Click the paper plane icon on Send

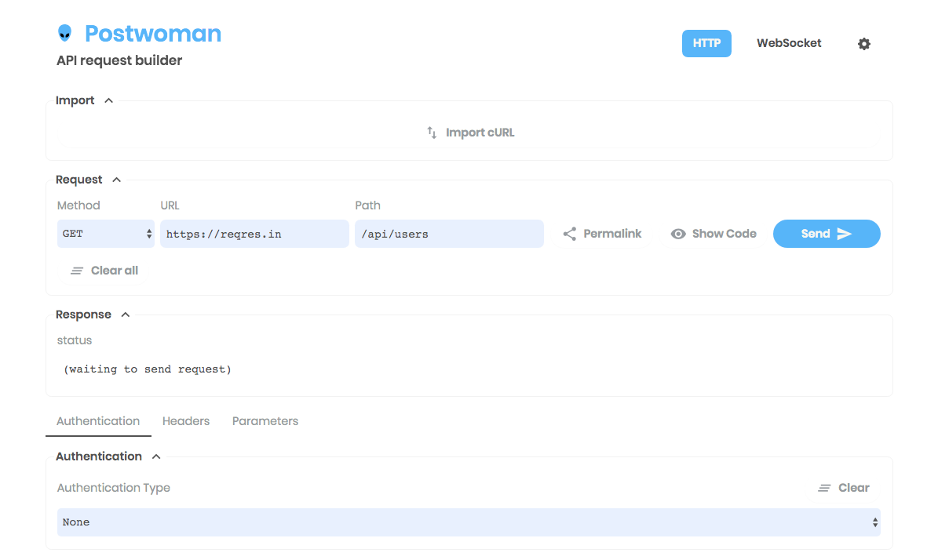coord(845,234)
